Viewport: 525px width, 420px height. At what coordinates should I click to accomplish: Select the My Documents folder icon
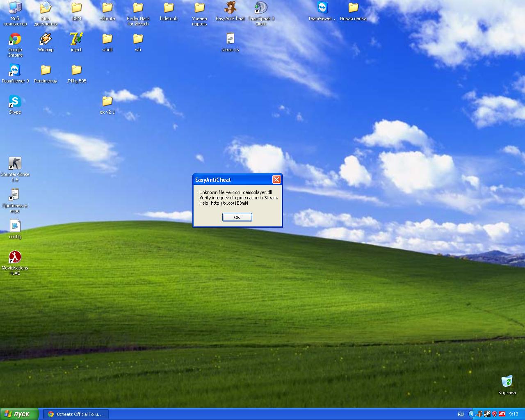(46, 14)
